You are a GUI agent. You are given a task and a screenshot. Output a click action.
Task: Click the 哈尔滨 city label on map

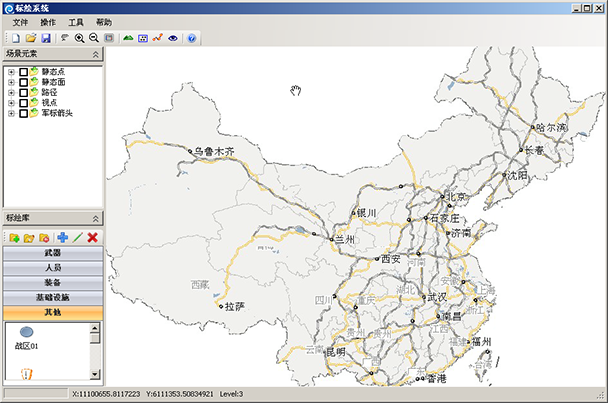click(551, 127)
